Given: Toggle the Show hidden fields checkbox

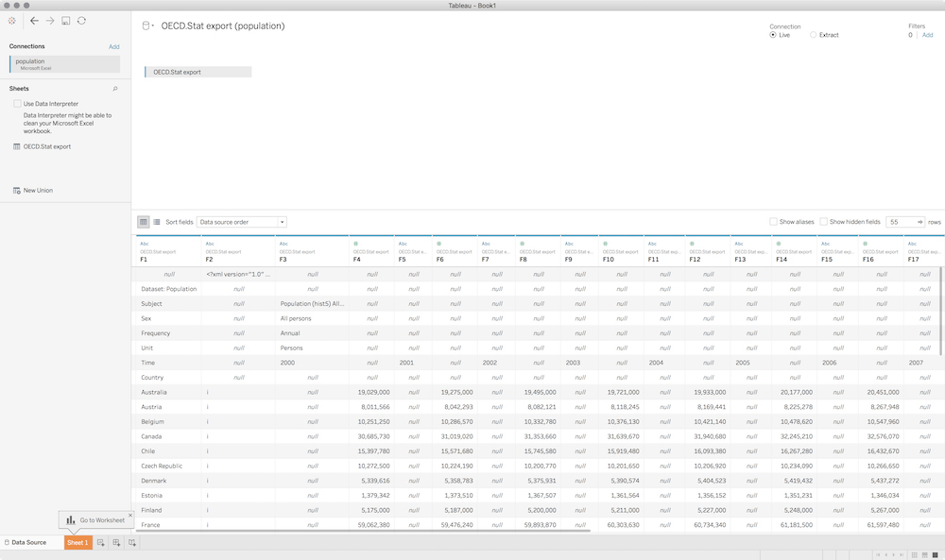Looking at the screenshot, I should click(823, 222).
